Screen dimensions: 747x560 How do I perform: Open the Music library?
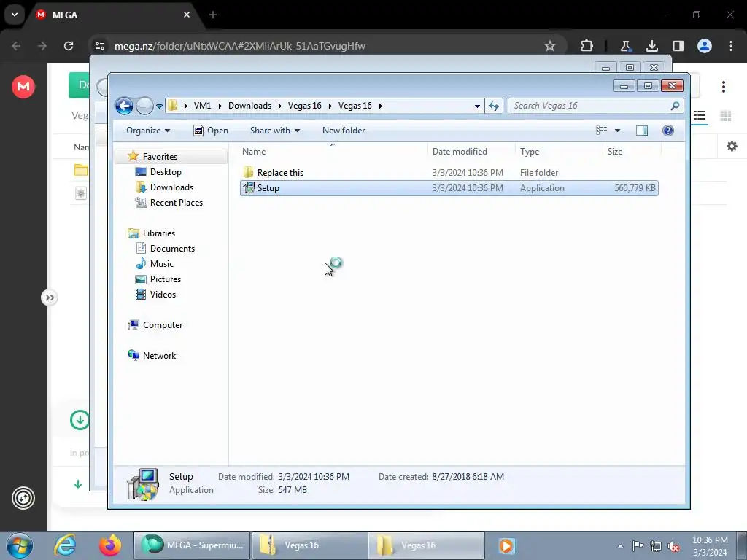click(x=161, y=264)
